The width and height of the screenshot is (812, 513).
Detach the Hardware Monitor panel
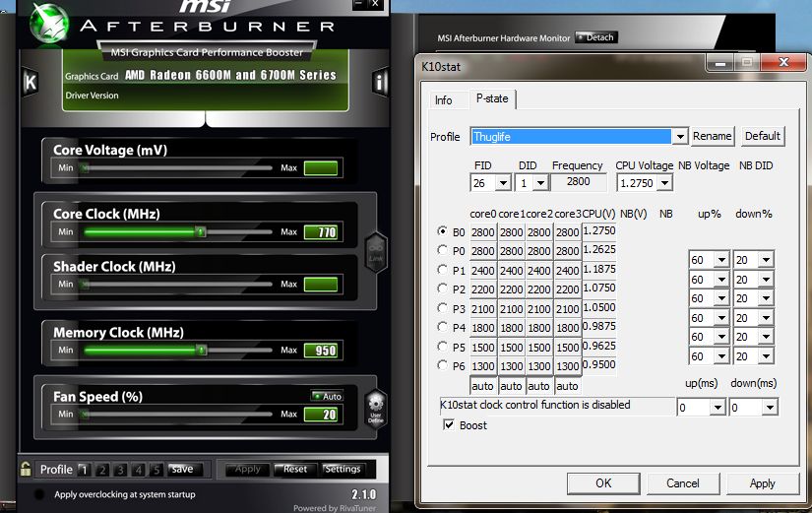point(596,37)
